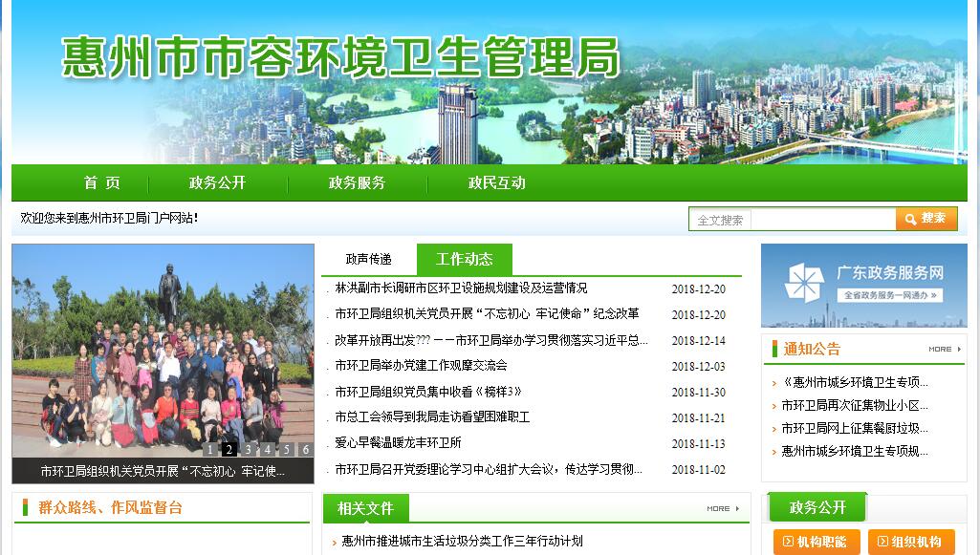Open news 市环卫局召开党委理论学习中心组扩大会议
Viewport: 980px width, 555px height.
pyautogui.click(x=489, y=469)
